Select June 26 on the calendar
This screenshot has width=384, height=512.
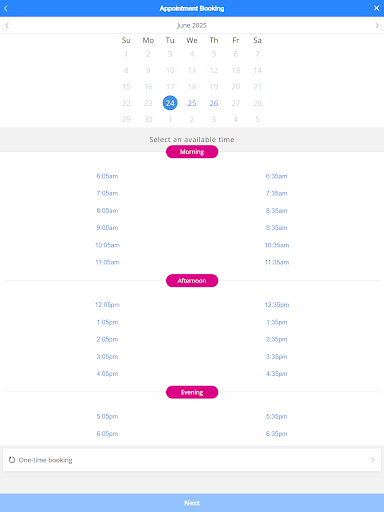click(x=214, y=103)
